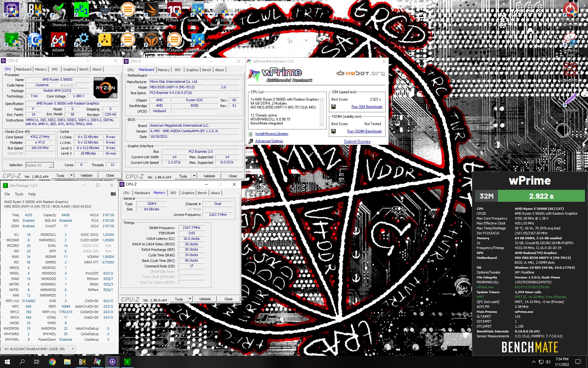Launch the ZenTimings desktop shortcut
588x368 pixels.
point(12,44)
